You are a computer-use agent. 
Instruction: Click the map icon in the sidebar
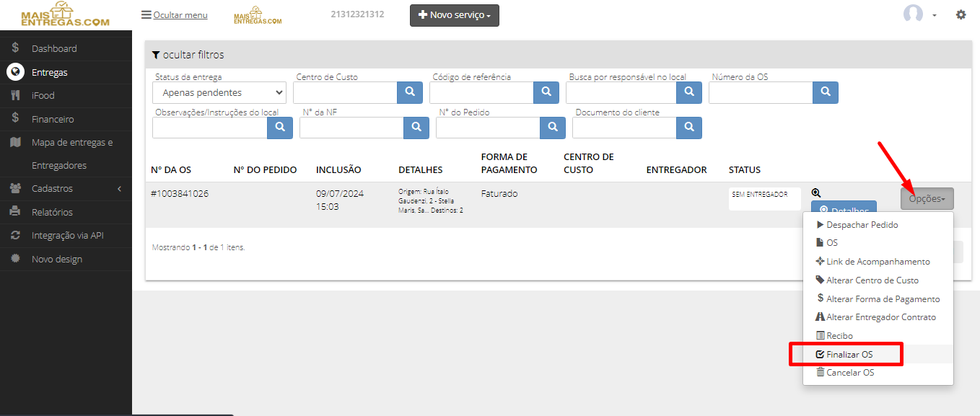click(15, 142)
